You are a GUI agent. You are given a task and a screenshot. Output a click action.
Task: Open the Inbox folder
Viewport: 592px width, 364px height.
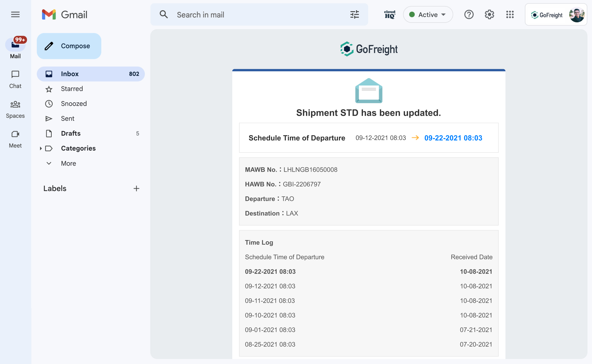coord(70,74)
